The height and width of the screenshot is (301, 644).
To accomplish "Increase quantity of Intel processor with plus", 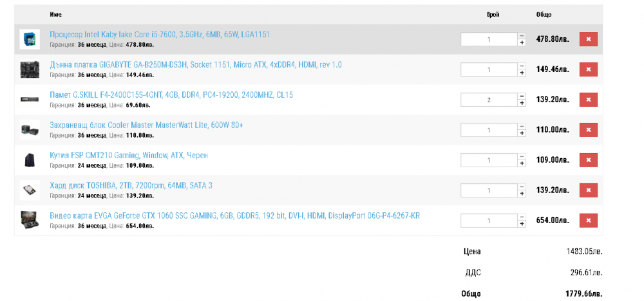I will tap(522, 42).
